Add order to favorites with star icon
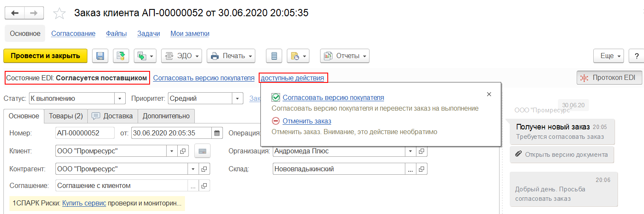The image size is (644, 214). [59, 14]
